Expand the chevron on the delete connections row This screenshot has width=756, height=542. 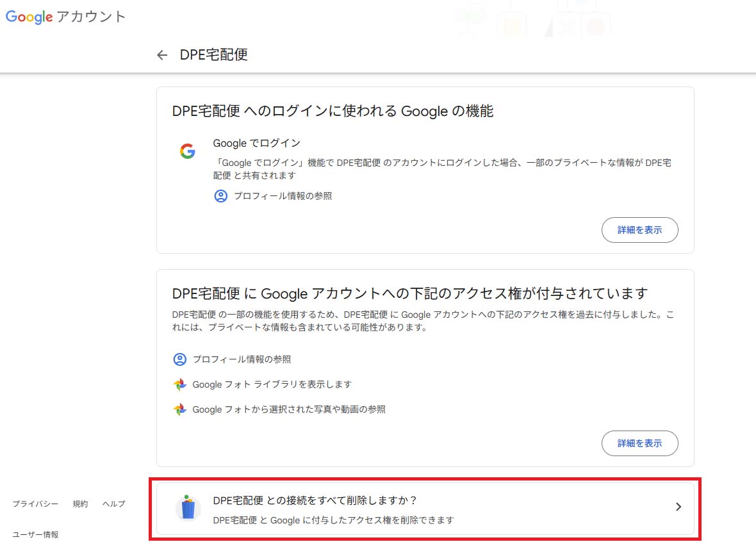(x=678, y=507)
